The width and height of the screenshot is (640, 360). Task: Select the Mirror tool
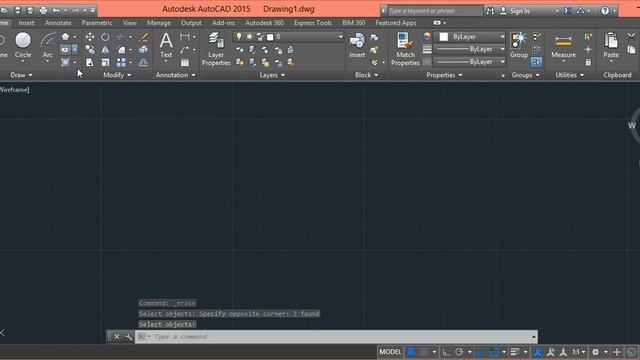coord(105,50)
